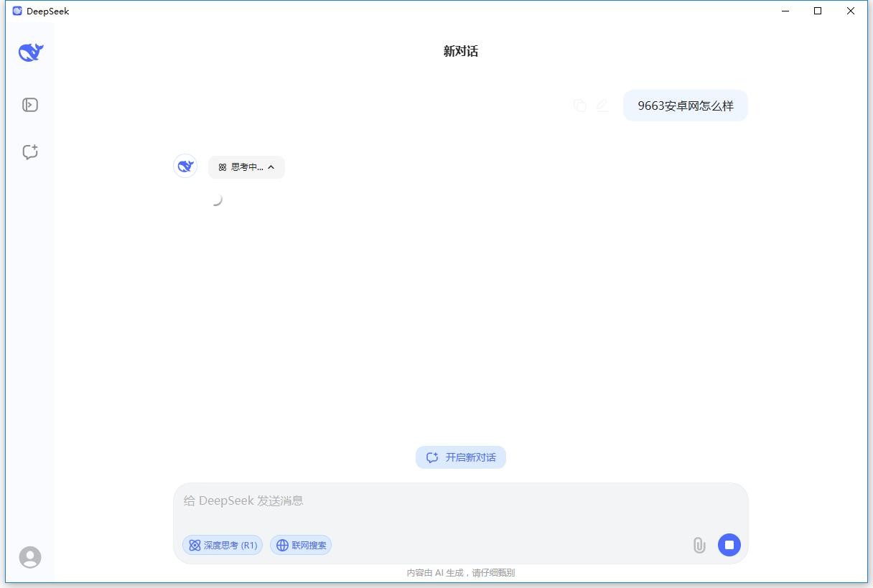Click the 新对话 conversation title
This screenshot has width=873, height=588.
coord(461,51)
